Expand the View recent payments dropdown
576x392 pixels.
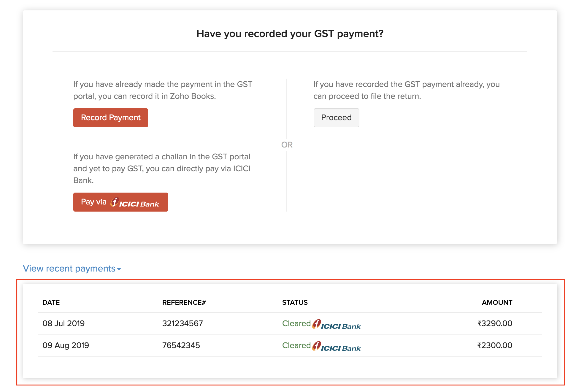click(x=69, y=269)
